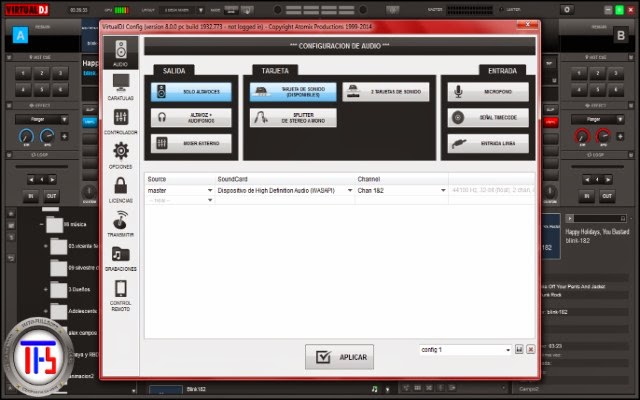Click deck A loop OUT button
Screen dimensions: 640x400
point(51,196)
